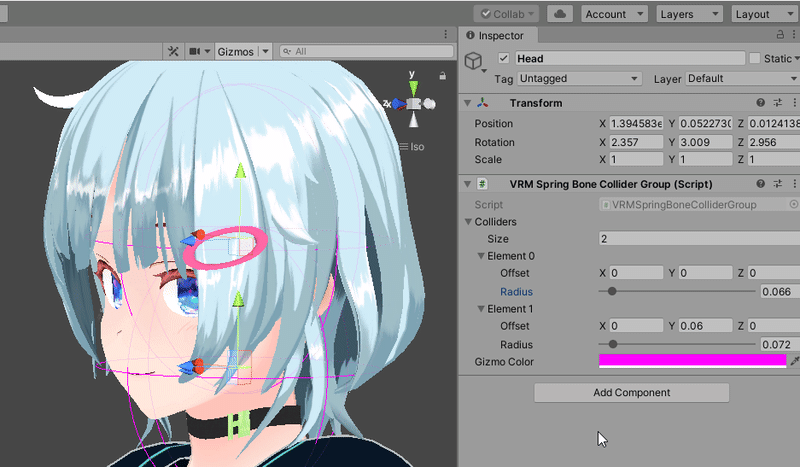Expand camera settings dropdown arrow
The height and width of the screenshot is (467, 800).
pos(207,52)
